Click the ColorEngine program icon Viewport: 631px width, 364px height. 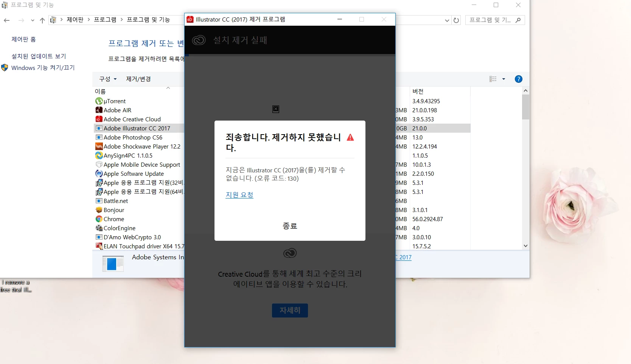click(x=99, y=228)
